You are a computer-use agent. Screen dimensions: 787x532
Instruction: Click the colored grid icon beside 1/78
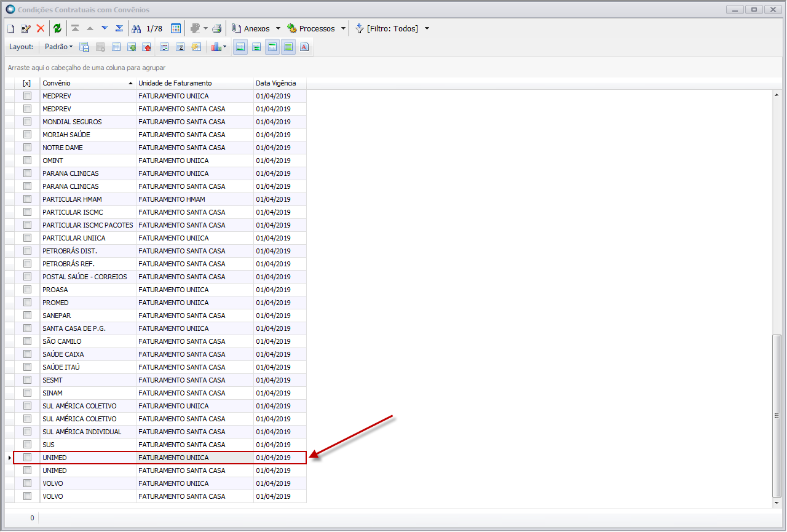pos(176,28)
